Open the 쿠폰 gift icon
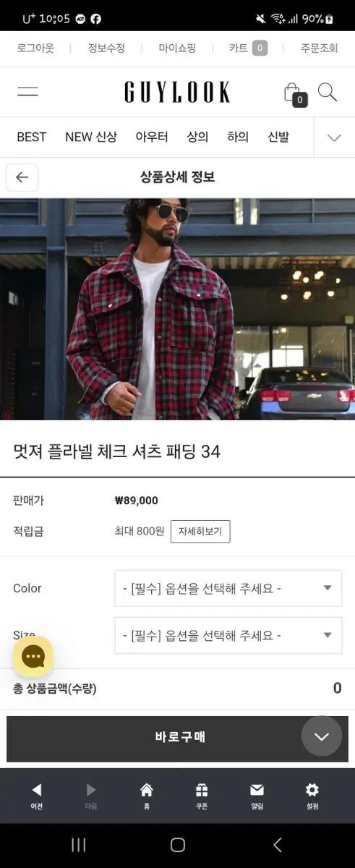 (202, 796)
